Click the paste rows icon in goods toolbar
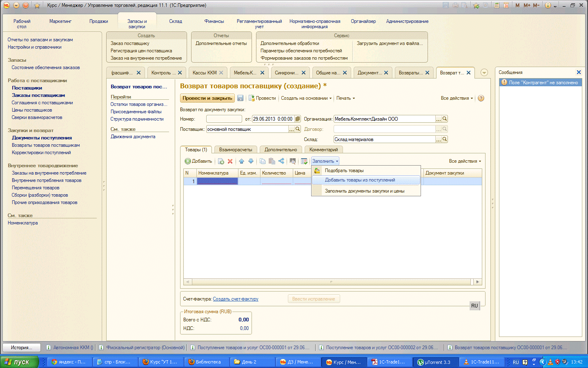 (x=272, y=161)
